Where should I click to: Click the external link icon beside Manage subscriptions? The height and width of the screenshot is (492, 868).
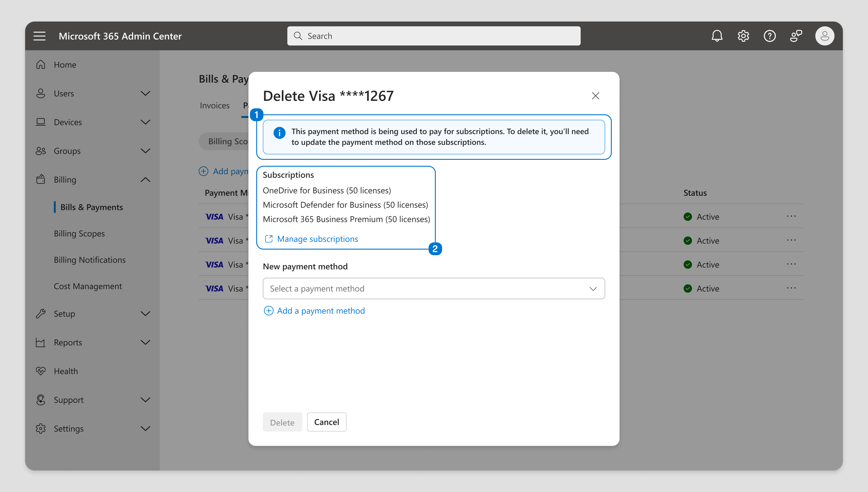point(269,239)
